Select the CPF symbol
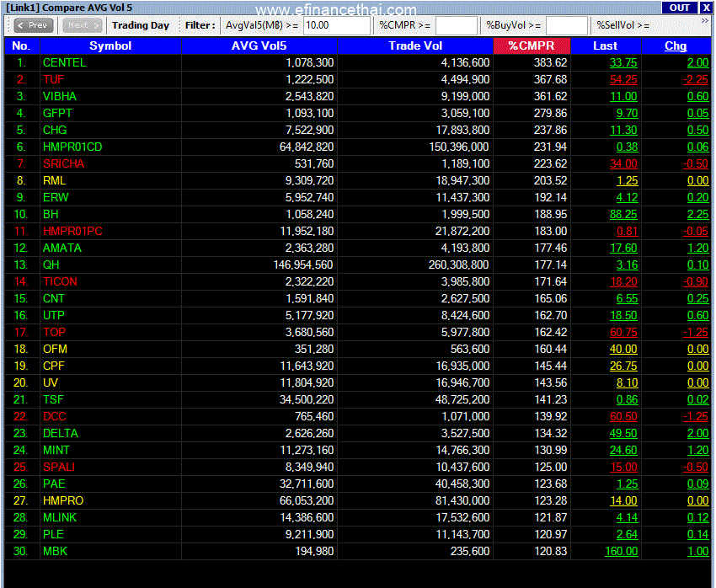Screen dimensions: 716x588 click(54, 366)
